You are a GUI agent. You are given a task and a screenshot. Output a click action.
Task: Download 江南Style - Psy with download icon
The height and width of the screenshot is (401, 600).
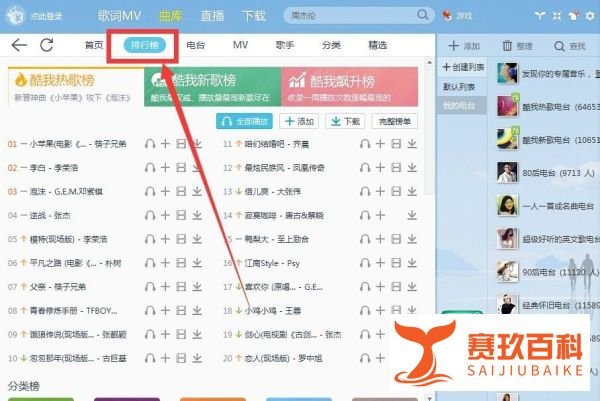click(x=412, y=263)
